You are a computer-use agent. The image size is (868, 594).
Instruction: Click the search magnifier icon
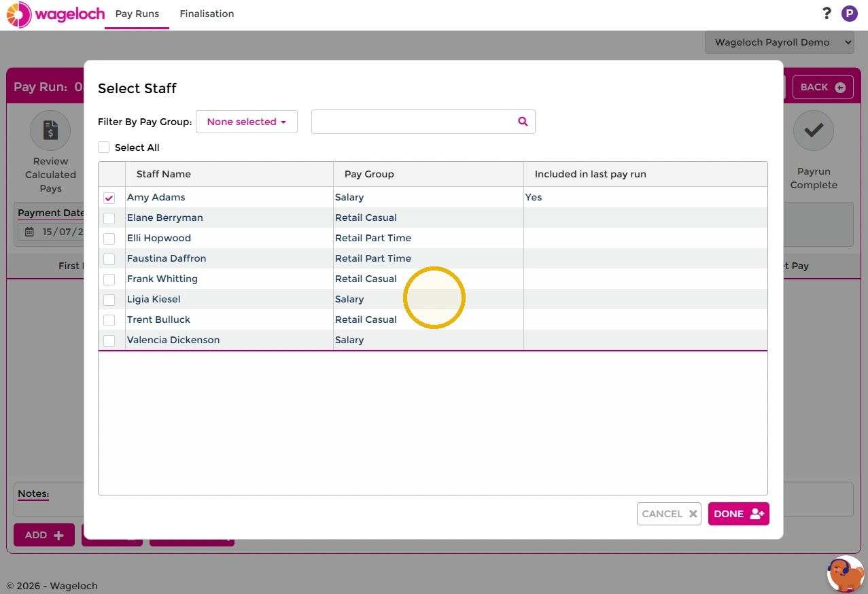[x=523, y=122]
